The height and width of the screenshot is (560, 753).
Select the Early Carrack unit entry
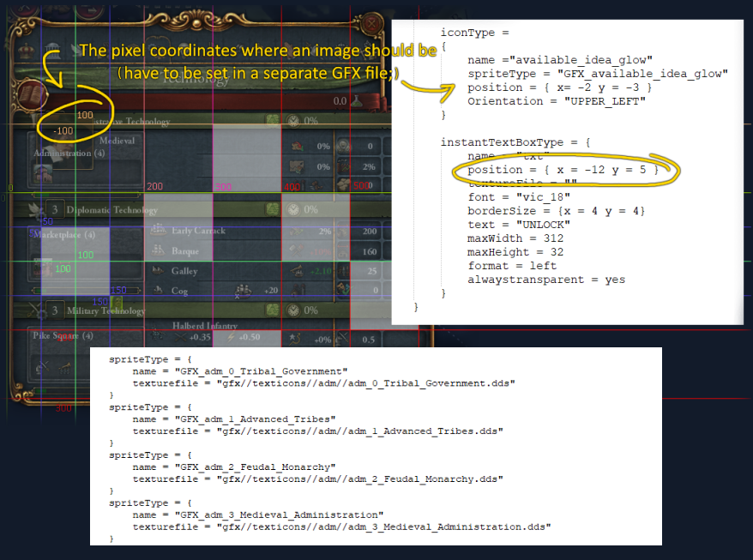(x=198, y=231)
